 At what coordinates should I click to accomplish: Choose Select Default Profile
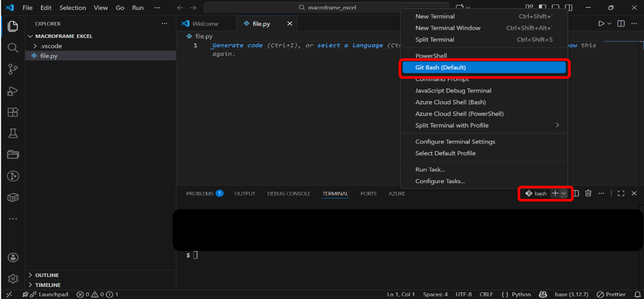(484, 153)
